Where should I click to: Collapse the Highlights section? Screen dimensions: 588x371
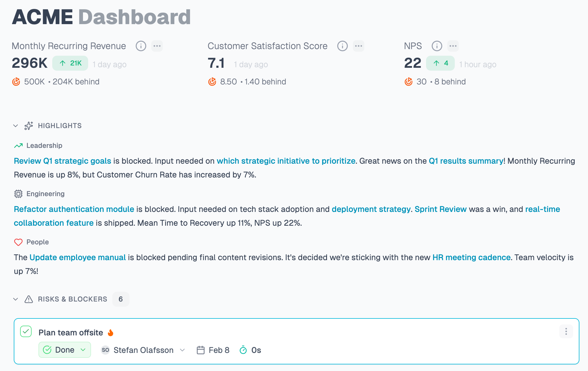coord(16,126)
